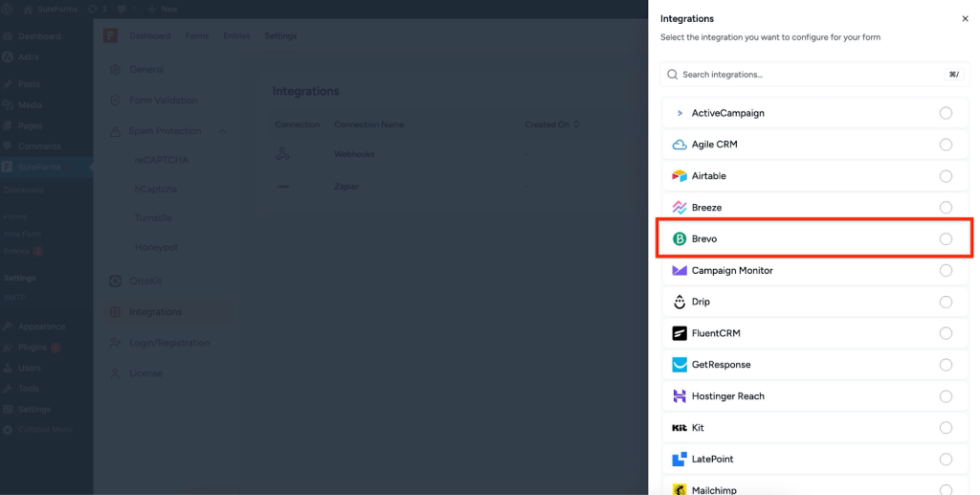Click the ActiveCampaign logo icon

[x=679, y=113]
